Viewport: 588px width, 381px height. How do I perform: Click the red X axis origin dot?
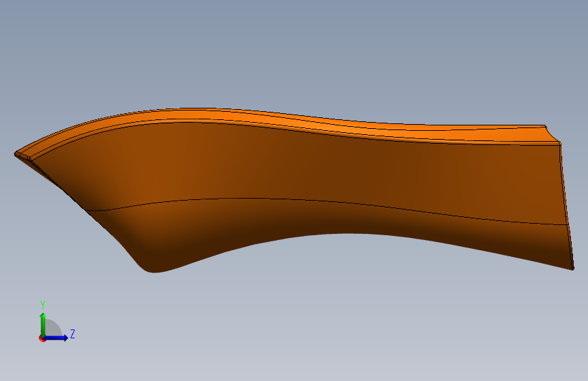tap(41, 339)
